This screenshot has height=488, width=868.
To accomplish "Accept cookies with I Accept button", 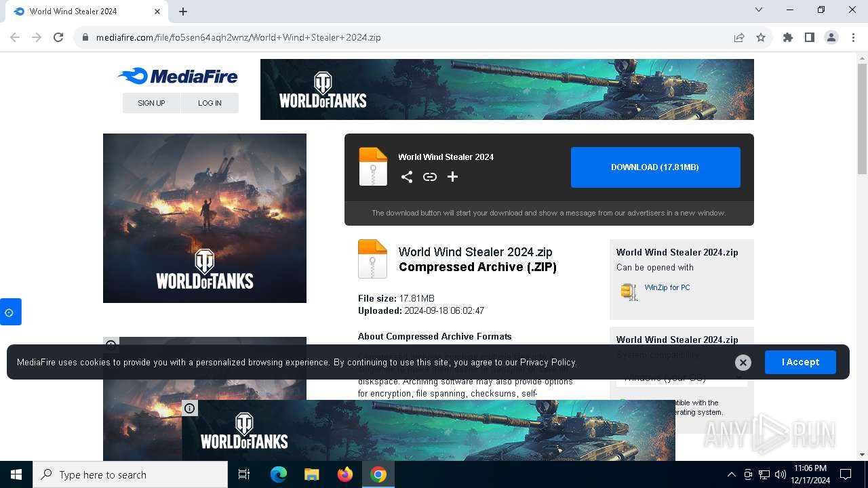I will pyautogui.click(x=800, y=362).
